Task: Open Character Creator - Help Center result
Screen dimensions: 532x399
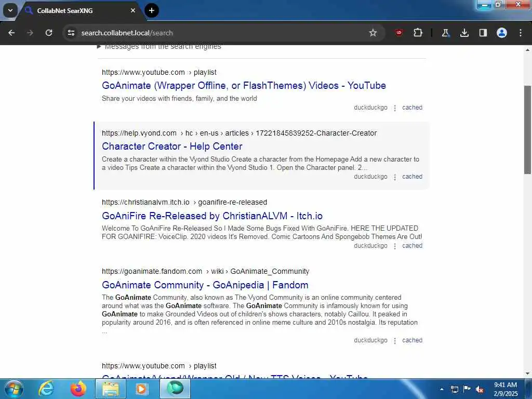Action: click(x=172, y=146)
